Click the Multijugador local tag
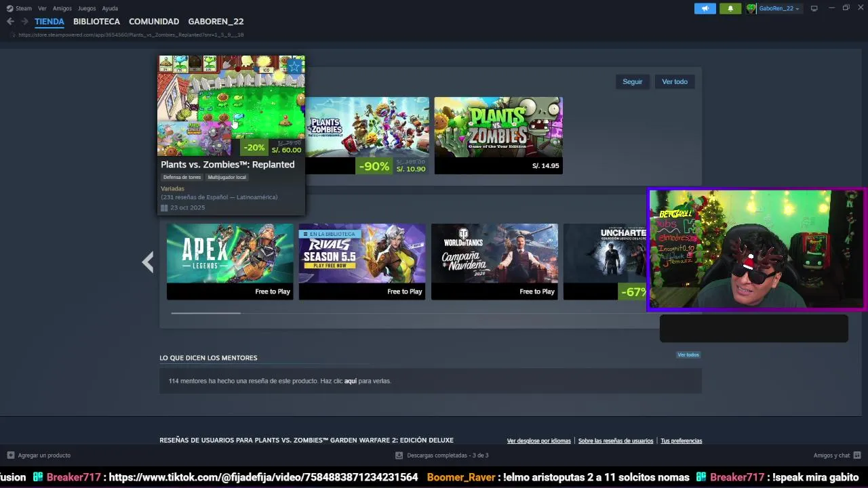This screenshot has height=488, width=868. pos(227,177)
